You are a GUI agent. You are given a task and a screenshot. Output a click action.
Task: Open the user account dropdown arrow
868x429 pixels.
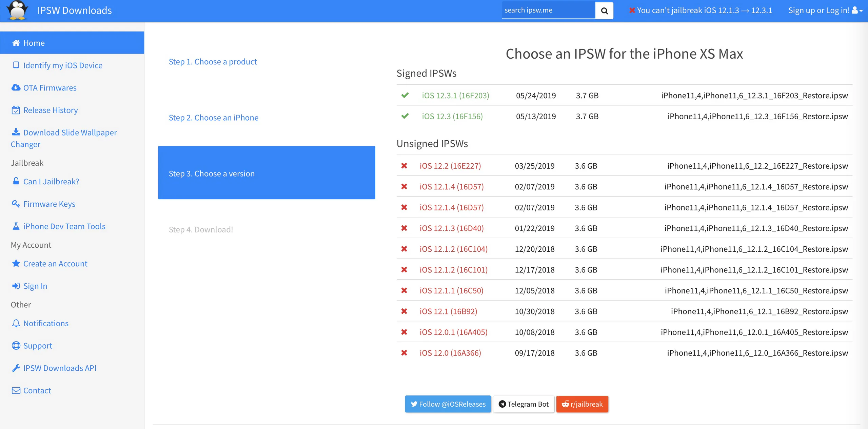point(861,11)
